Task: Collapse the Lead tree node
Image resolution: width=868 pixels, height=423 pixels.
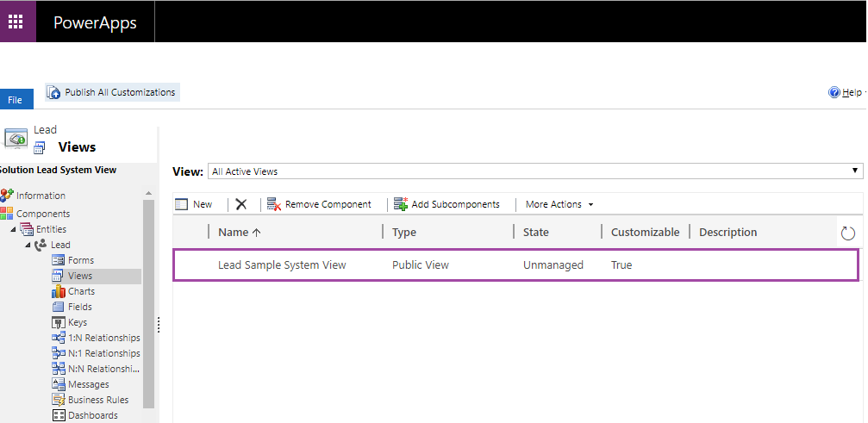Action: click(28, 245)
